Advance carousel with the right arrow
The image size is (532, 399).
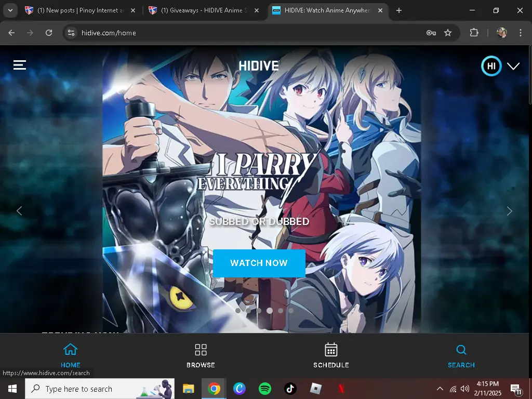(509, 211)
